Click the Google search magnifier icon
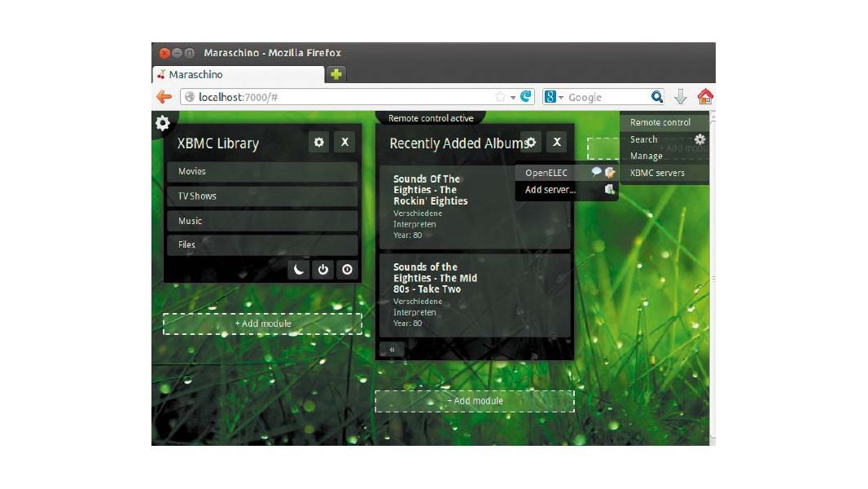Viewport: 868px width, 489px height. 656,97
